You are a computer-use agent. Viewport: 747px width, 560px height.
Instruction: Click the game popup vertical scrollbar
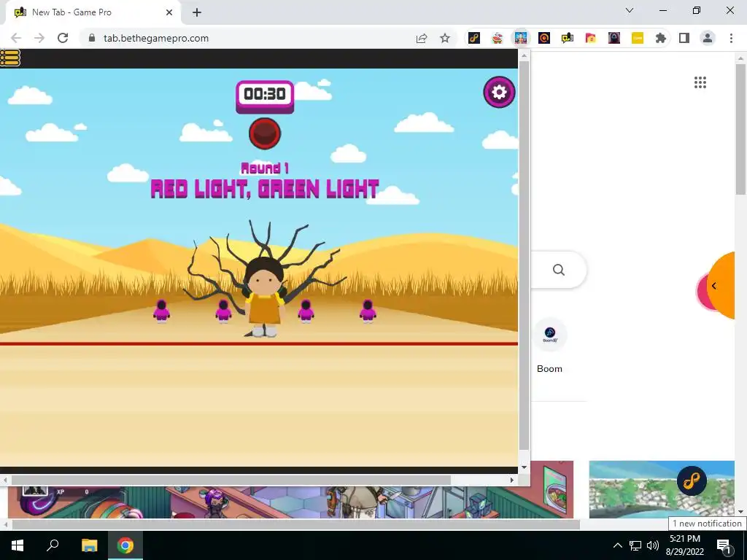524,255
